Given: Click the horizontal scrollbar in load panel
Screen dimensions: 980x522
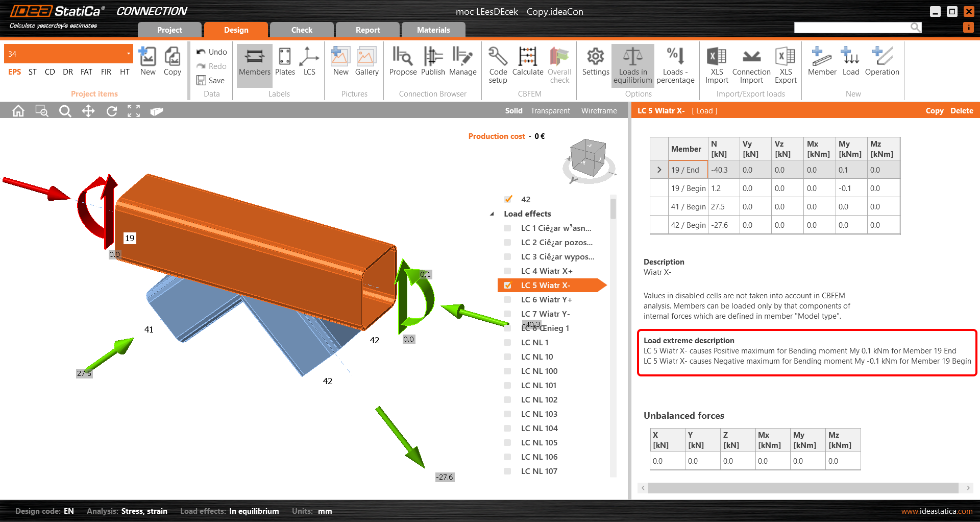Looking at the screenshot, I should 803,488.
